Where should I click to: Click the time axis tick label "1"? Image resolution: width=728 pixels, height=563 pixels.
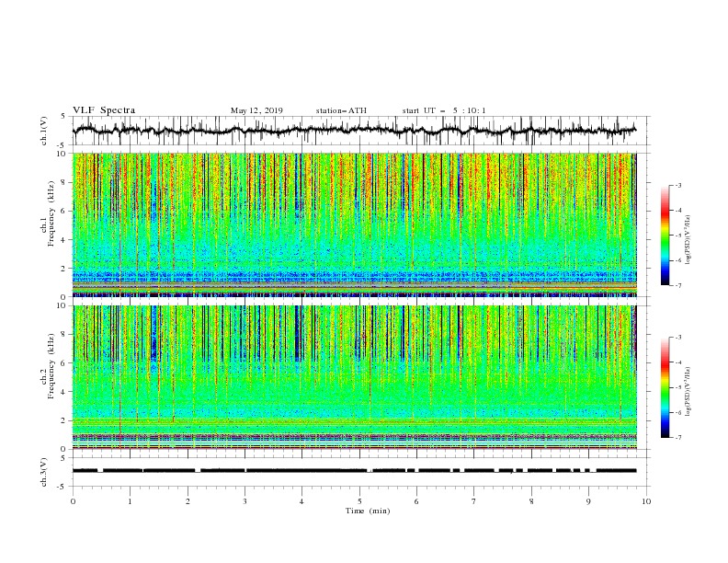(131, 501)
